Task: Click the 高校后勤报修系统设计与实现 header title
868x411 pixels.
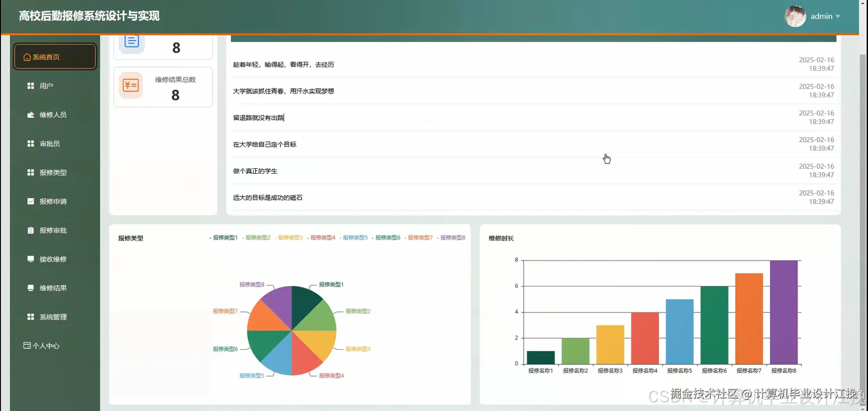Action: [x=89, y=16]
